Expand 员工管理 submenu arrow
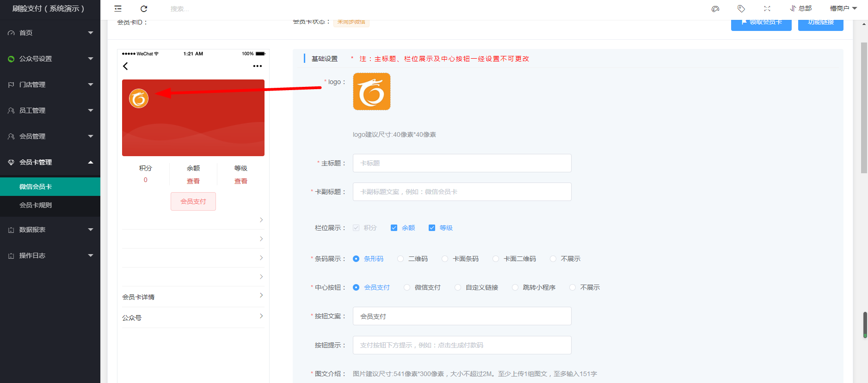Image resolution: width=868 pixels, height=383 pixels. 91,110
